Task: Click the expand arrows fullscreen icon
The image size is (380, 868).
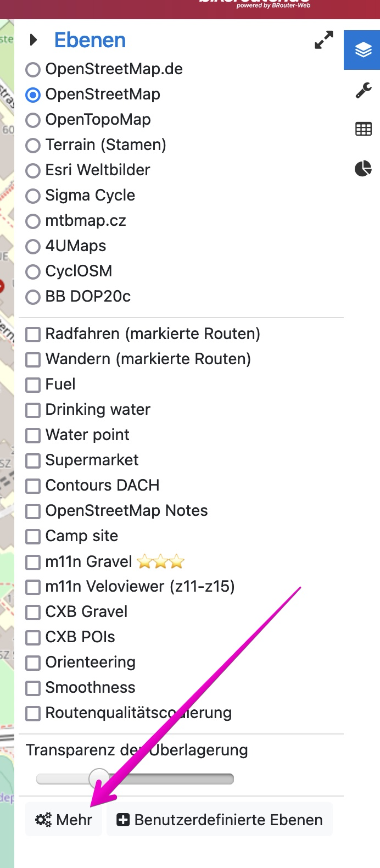Action: (324, 40)
